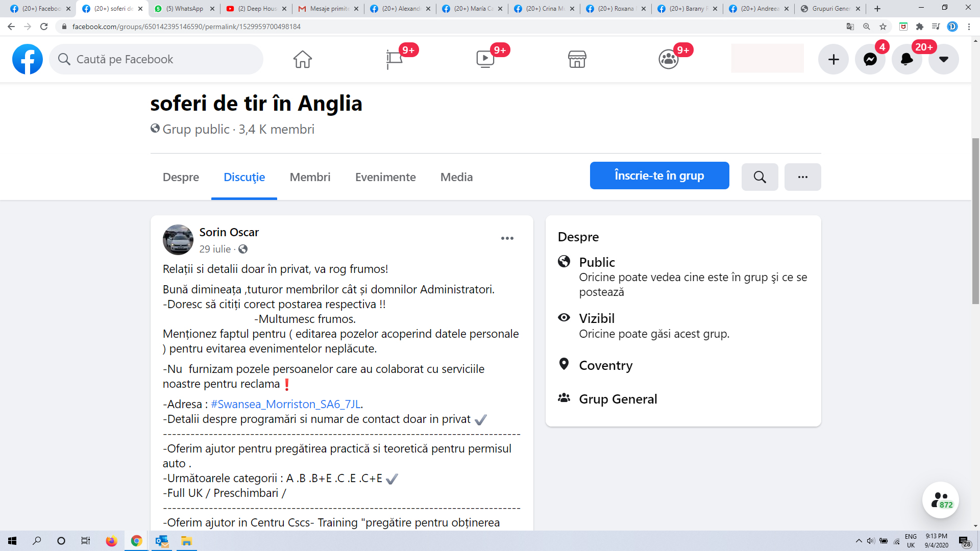Click the page vertical scrollbar

point(975,221)
